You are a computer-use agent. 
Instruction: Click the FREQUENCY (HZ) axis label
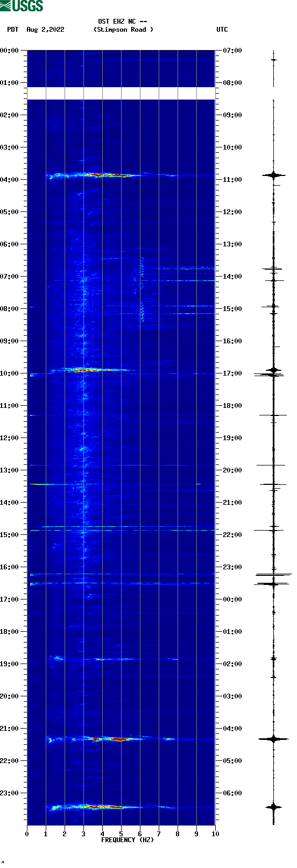pos(128,840)
